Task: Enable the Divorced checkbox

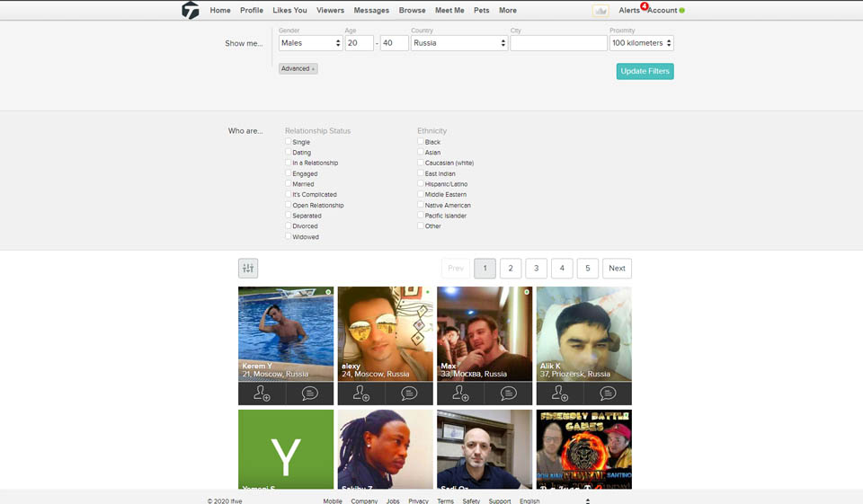Action: click(289, 226)
